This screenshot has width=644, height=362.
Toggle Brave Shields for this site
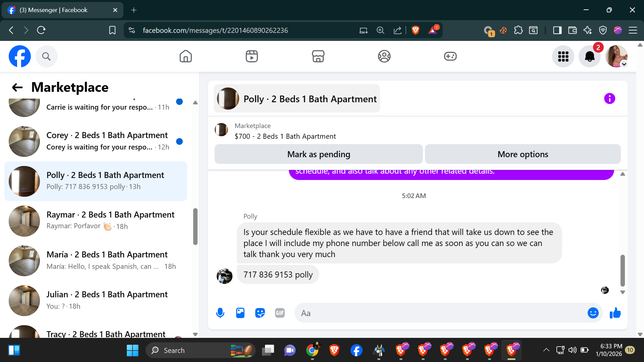(x=416, y=30)
